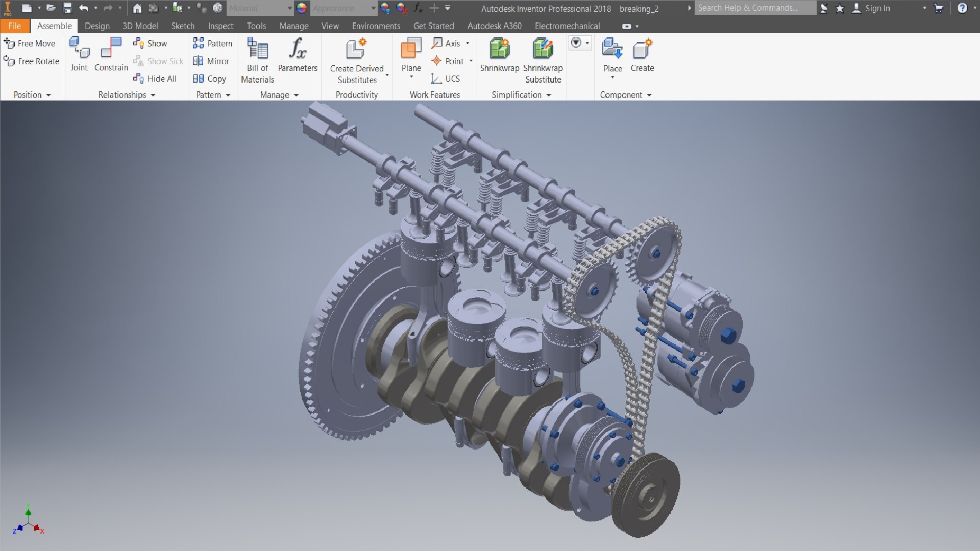Select the Free Rotate tool
This screenshot has height=551, width=980.
pyautogui.click(x=31, y=61)
